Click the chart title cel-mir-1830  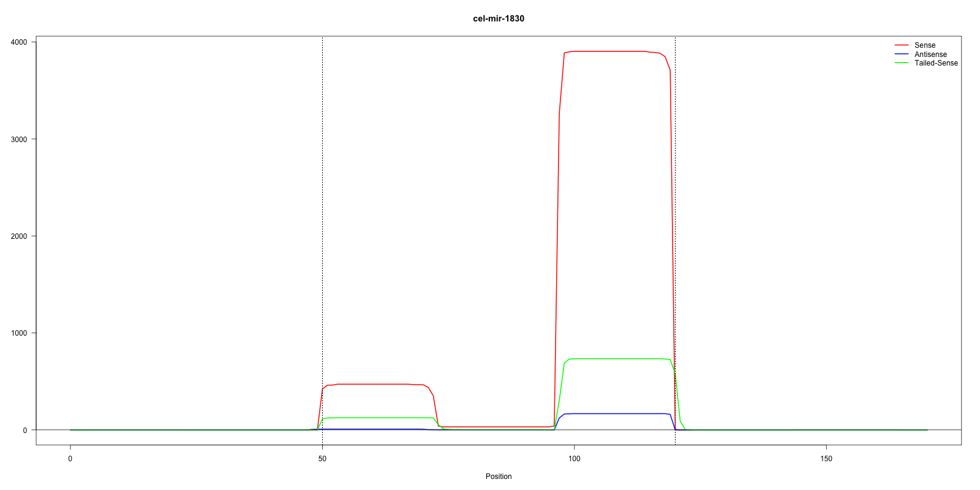click(x=498, y=18)
